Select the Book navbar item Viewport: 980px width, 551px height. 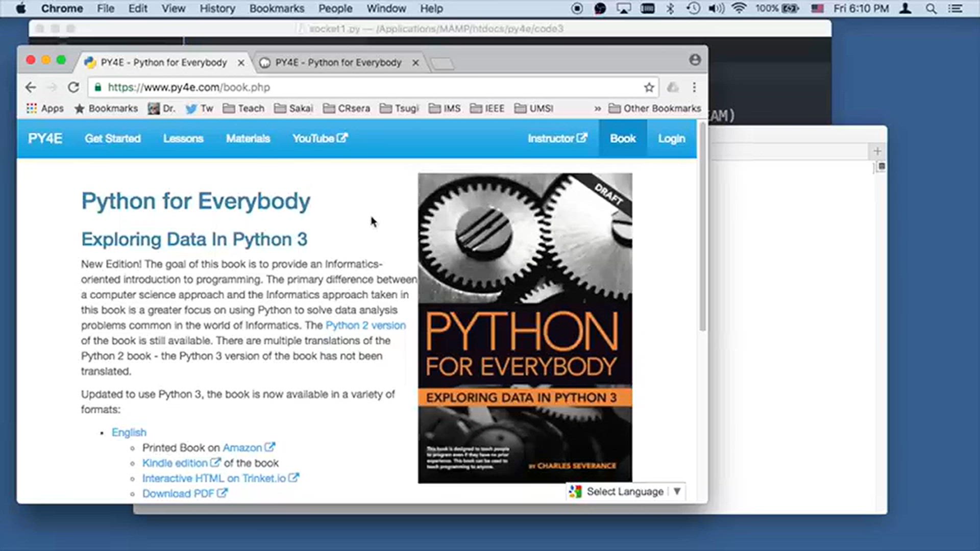click(x=623, y=139)
